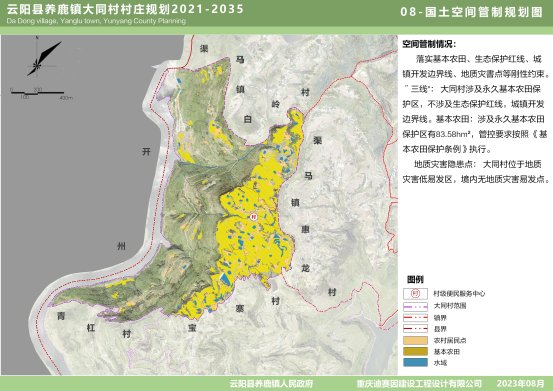
Task: Select the 水域 blue legend swatch
Action: point(415,362)
